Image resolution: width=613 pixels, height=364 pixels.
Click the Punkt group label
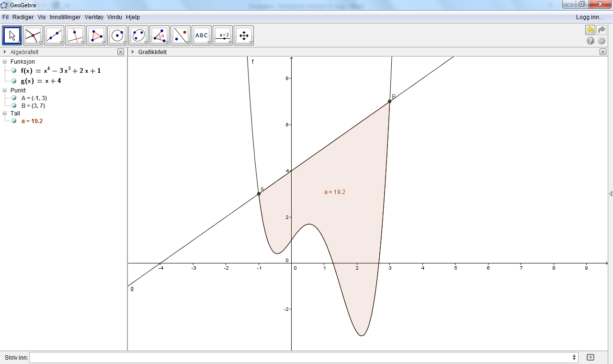18,90
